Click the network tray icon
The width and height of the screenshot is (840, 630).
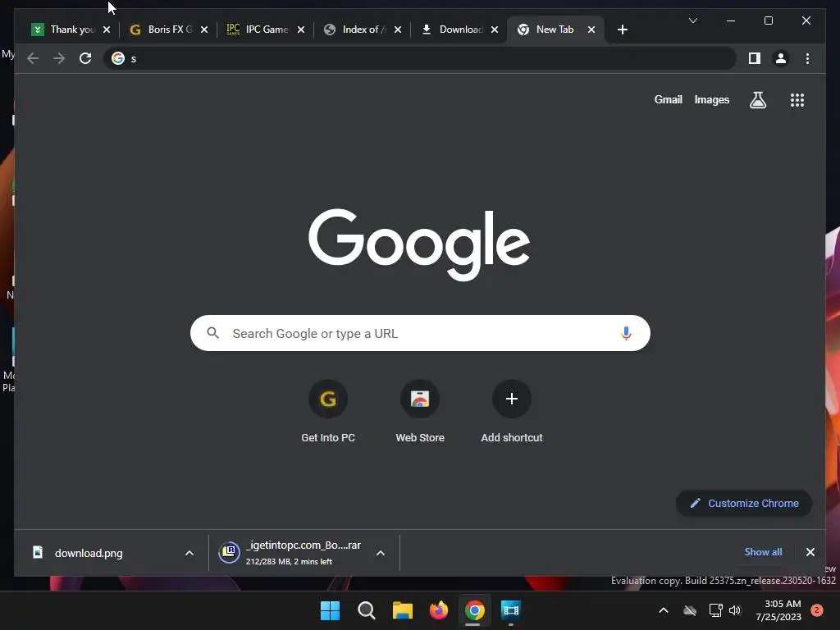click(715, 610)
